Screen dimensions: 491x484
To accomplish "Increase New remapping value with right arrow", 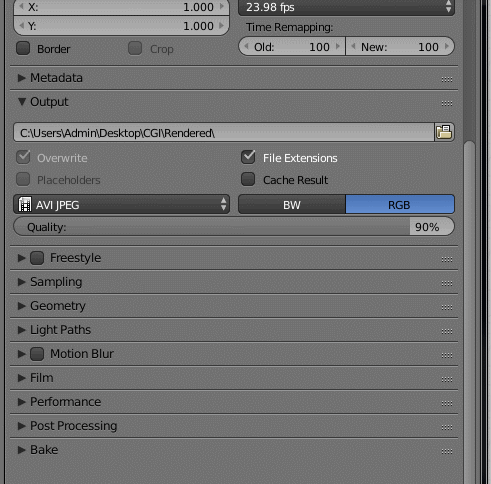I will pos(447,46).
